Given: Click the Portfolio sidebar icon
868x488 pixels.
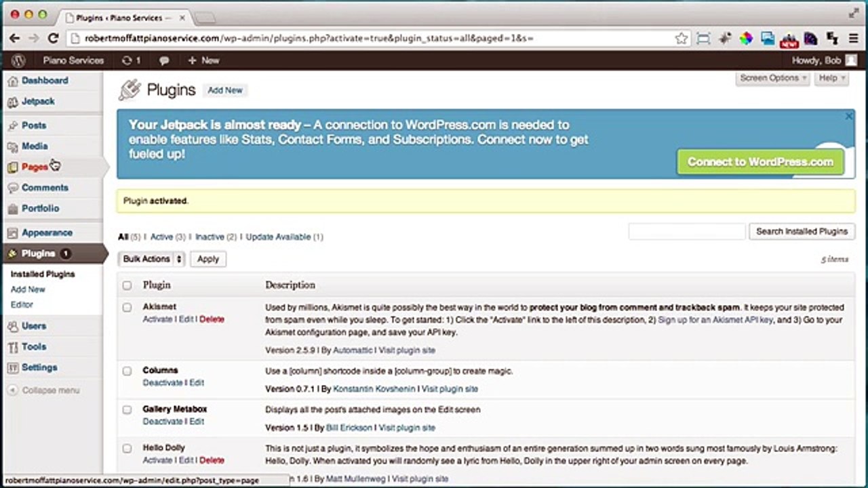Looking at the screenshot, I should (13, 209).
